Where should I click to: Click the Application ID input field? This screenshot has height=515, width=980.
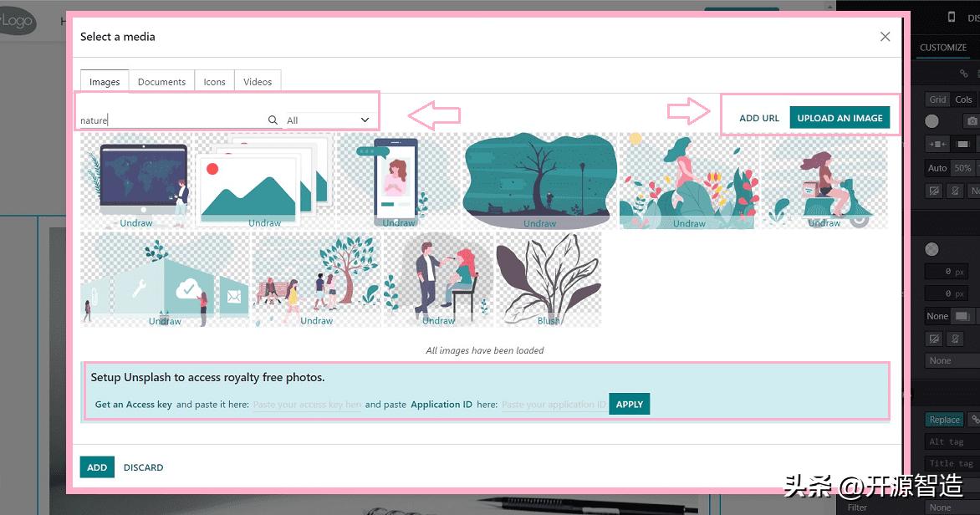pyautogui.click(x=554, y=405)
